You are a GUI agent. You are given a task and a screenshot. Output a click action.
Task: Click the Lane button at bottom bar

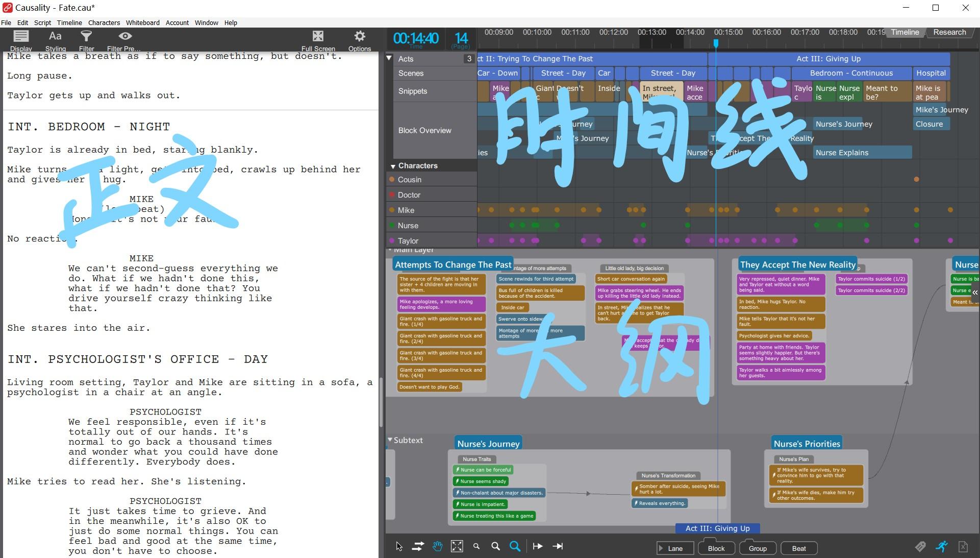tap(674, 548)
